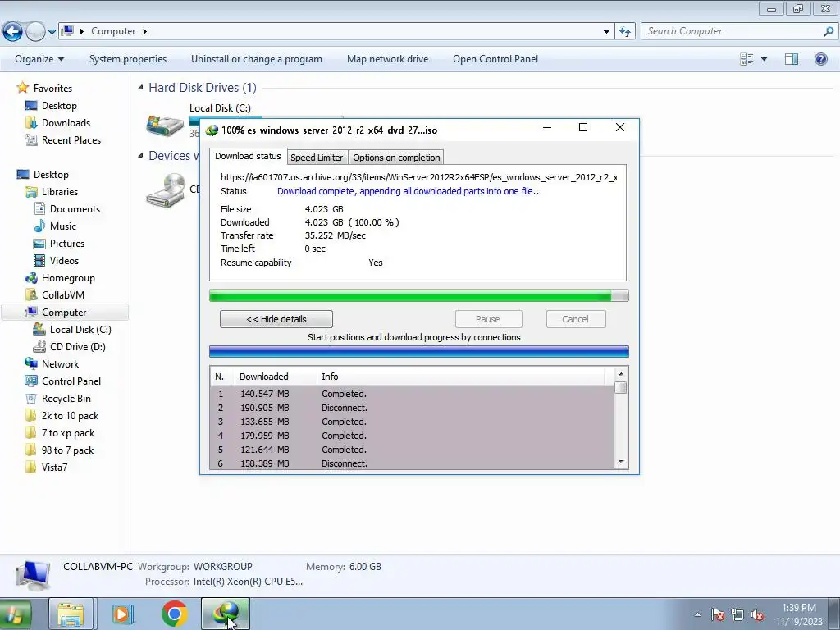Open the CollabVM folder in tree
The height and width of the screenshot is (630, 840).
55,295
